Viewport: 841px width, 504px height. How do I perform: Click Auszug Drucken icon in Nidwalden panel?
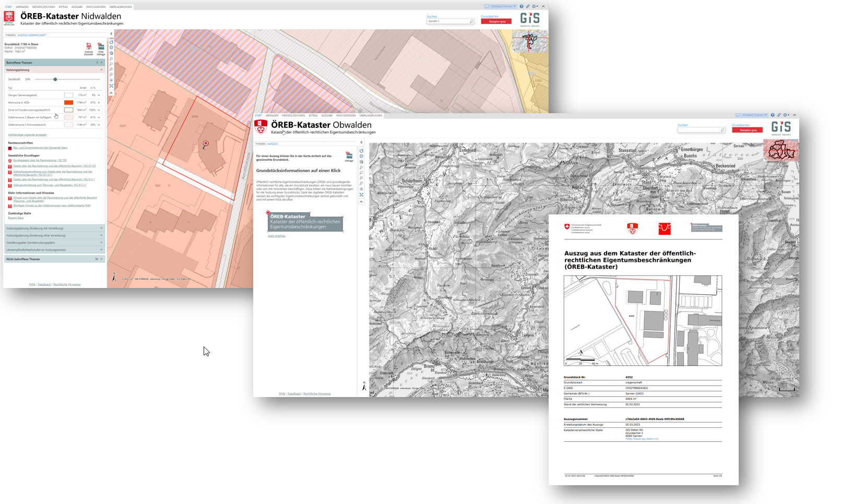pos(89,47)
